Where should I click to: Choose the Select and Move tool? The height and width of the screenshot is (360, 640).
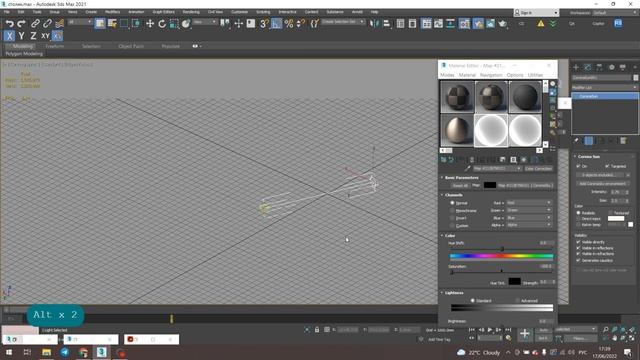[150, 24]
